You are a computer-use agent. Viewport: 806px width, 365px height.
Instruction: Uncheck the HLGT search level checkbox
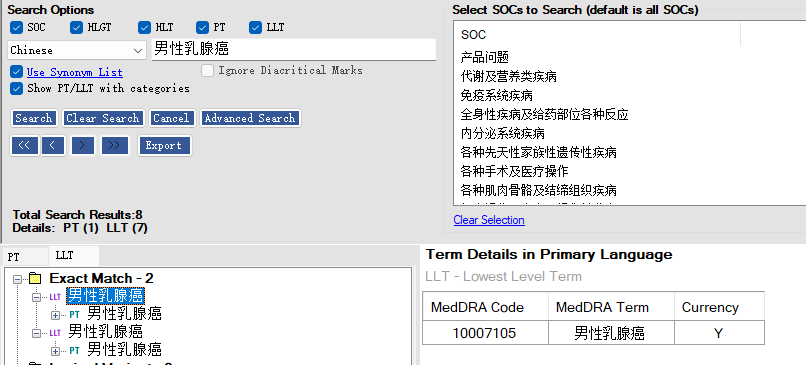pyautogui.click(x=77, y=28)
